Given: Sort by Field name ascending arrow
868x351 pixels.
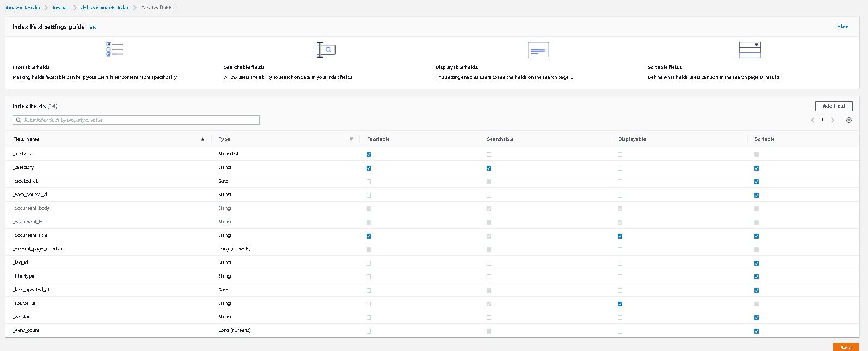Looking at the screenshot, I should point(203,139).
